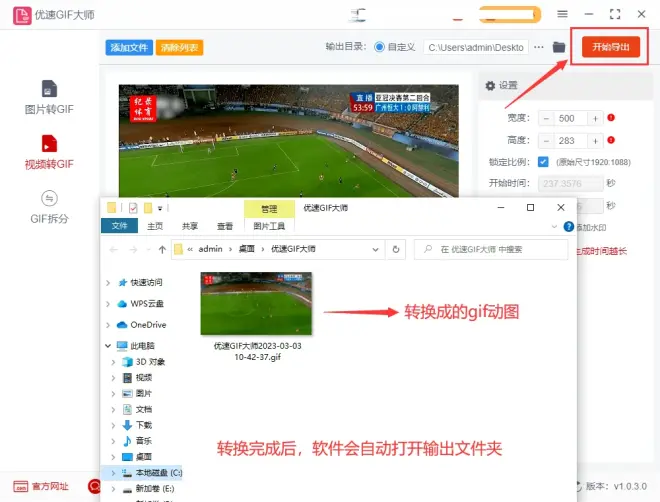Click the three-dot browse button
The width and height of the screenshot is (660, 502).
[539, 47]
